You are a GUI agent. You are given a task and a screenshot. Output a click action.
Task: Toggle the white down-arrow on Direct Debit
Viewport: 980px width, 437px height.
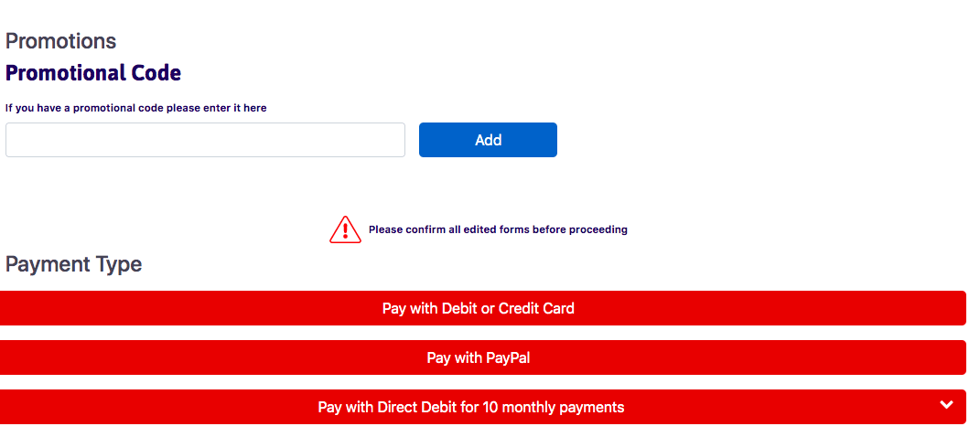946,404
